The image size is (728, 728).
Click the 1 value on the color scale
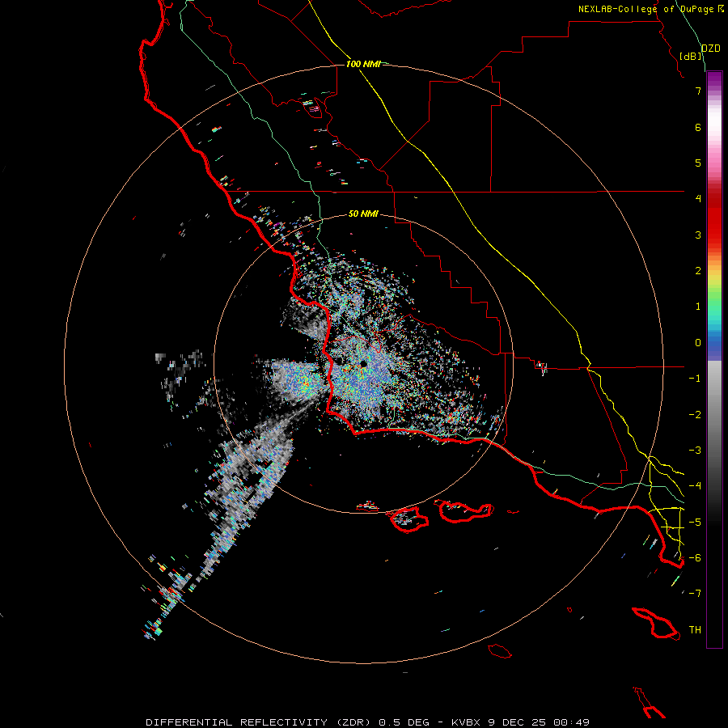698,307
